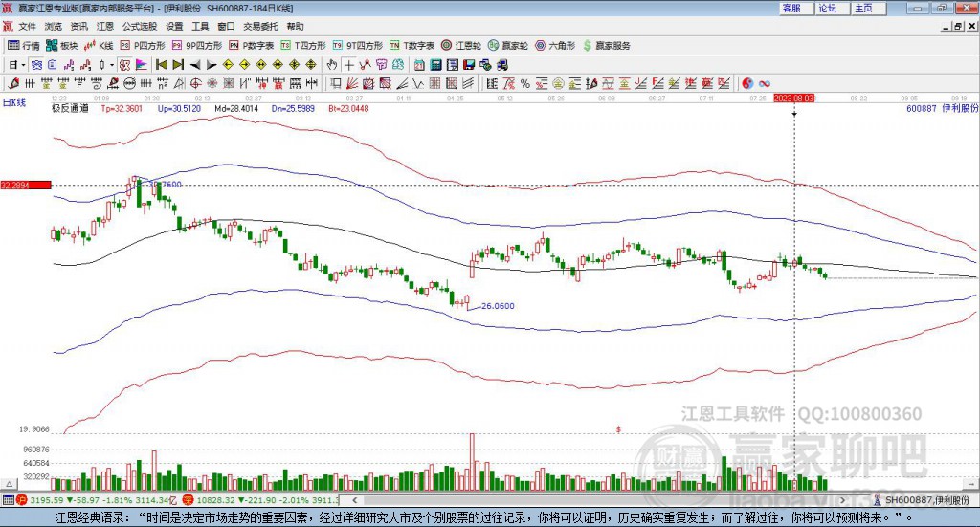
Task: Click the 26.0600 low price label
Action: tap(498, 306)
